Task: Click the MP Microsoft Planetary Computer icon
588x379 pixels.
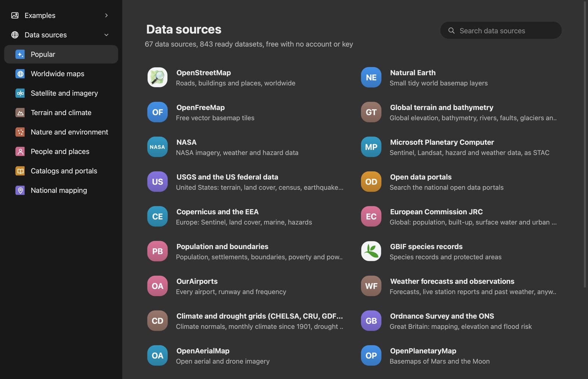Action: pos(371,147)
